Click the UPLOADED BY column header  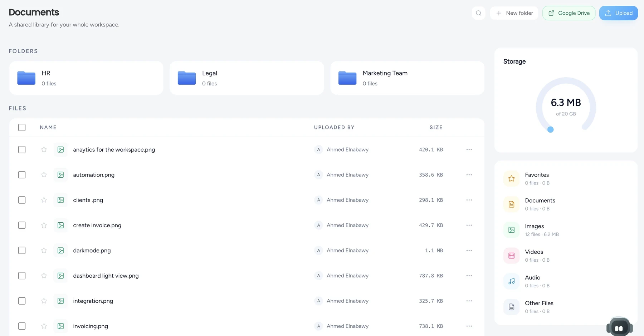point(334,127)
